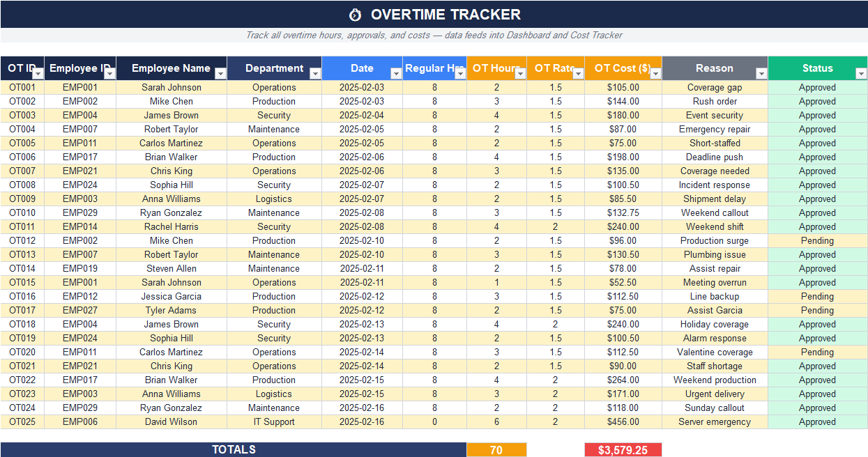Image resolution: width=868 pixels, height=457 pixels.
Task: Select the Pending status cell for OT012
Action: pos(817,240)
